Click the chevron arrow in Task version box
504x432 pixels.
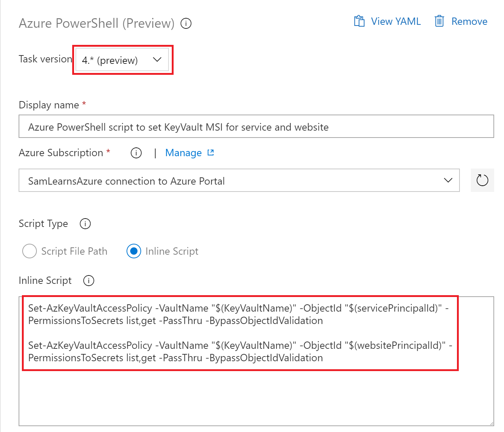coord(157,60)
